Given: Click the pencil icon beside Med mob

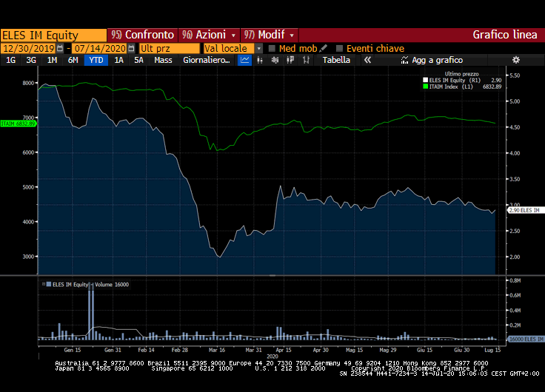Looking at the screenshot, I should pos(324,48).
